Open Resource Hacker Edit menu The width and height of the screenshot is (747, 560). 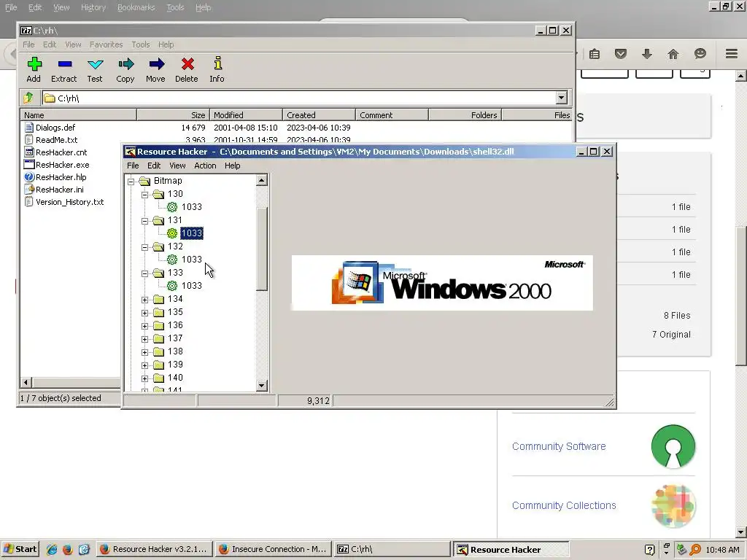(154, 166)
